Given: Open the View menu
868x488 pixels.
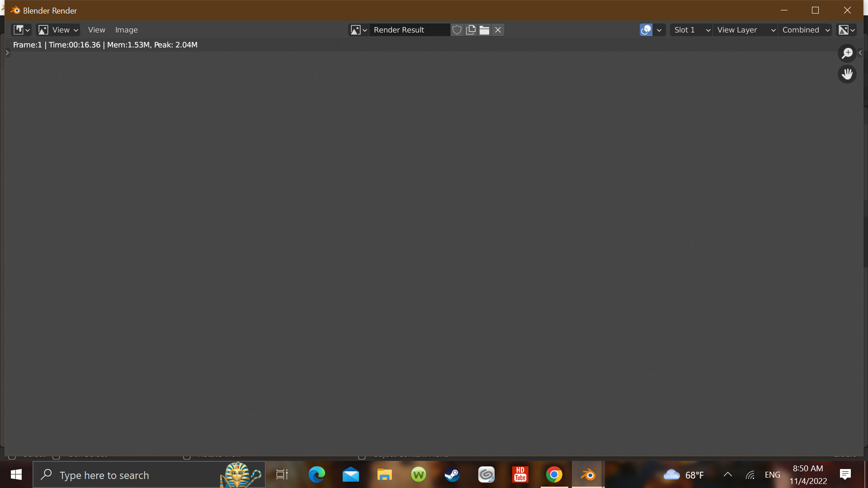Looking at the screenshot, I should [96, 30].
